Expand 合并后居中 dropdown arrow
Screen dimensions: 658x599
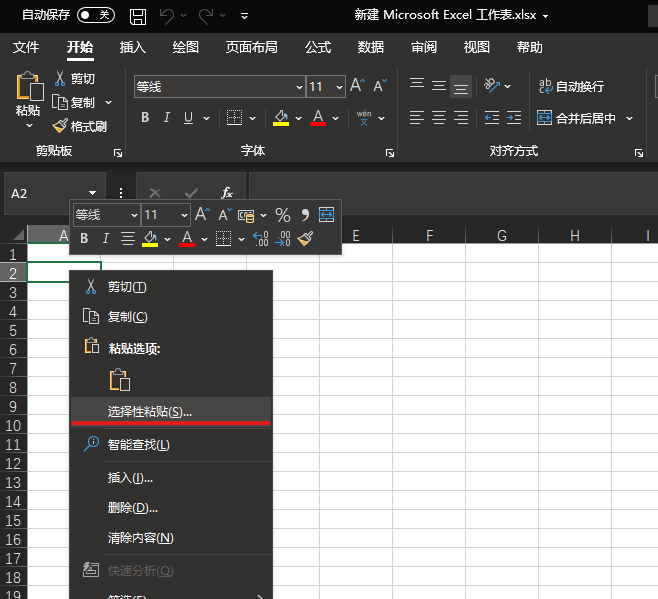click(x=629, y=118)
